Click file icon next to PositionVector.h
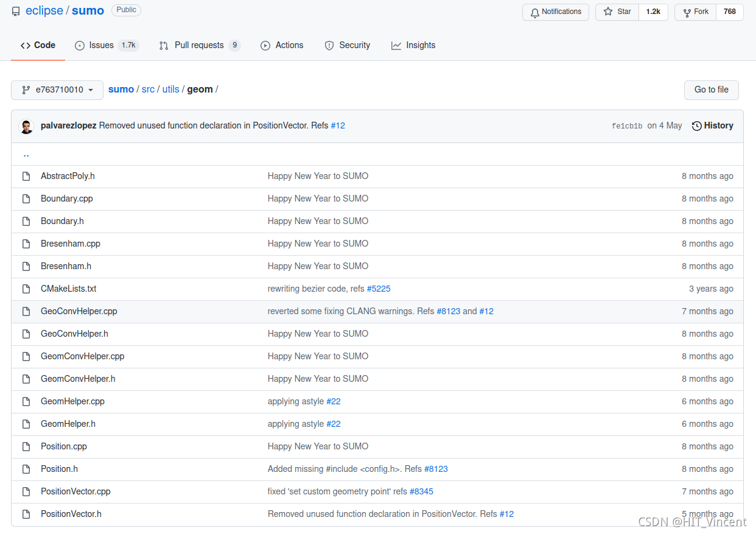The height and width of the screenshot is (534, 756). pyautogui.click(x=26, y=514)
